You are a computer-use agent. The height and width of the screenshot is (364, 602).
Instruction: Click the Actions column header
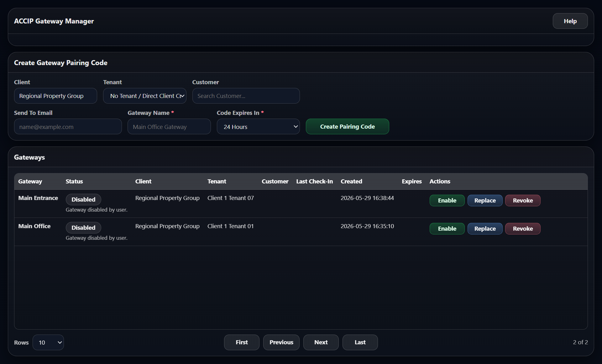click(440, 181)
